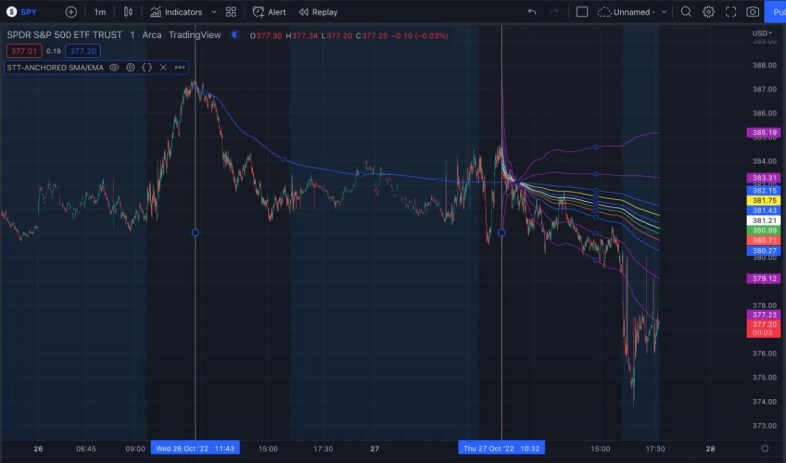Remove the STT-Anchored SMA/EMA indicator

163,67
